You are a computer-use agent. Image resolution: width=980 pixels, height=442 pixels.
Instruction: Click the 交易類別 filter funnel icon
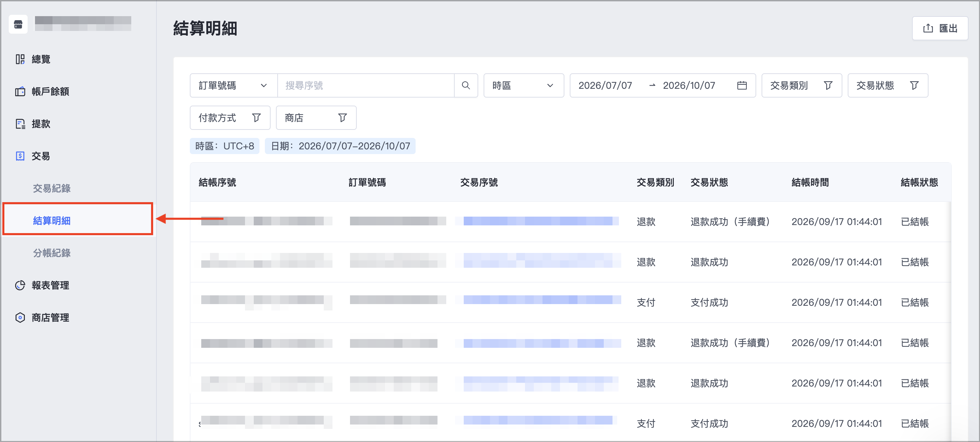click(828, 85)
